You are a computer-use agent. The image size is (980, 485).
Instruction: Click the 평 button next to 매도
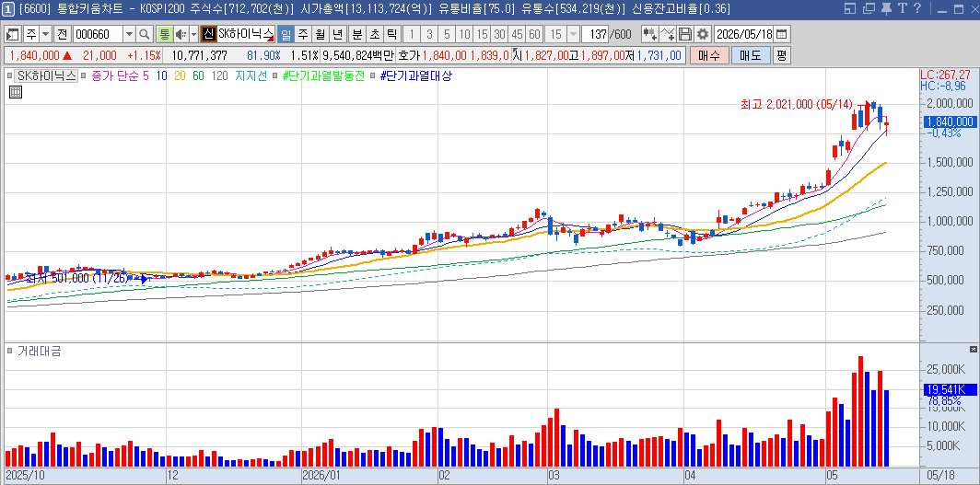(x=781, y=55)
